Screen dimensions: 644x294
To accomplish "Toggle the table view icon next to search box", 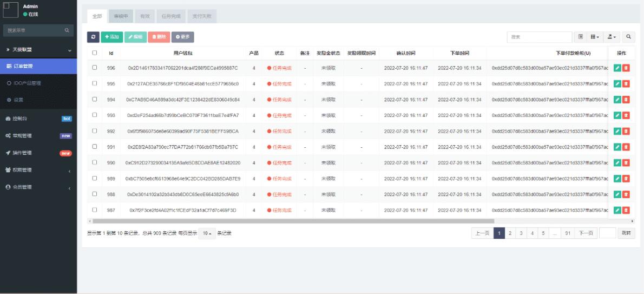I will [x=580, y=37].
